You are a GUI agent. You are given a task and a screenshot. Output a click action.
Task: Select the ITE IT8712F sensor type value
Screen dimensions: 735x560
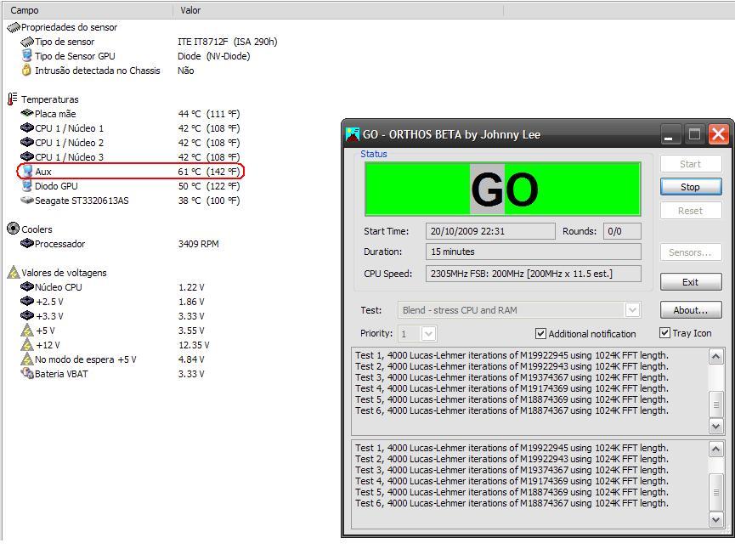coord(228,42)
